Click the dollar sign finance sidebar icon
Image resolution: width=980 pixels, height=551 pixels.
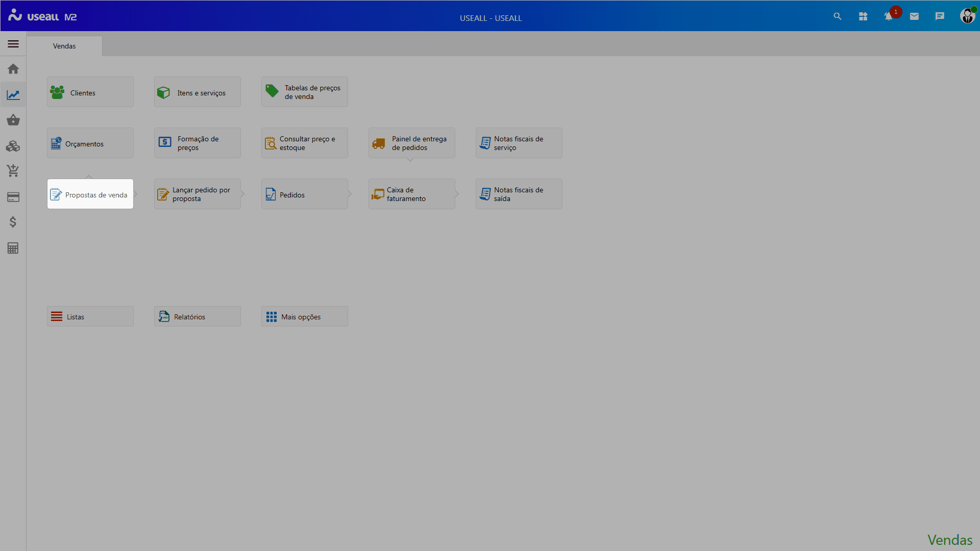click(x=13, y=222)
